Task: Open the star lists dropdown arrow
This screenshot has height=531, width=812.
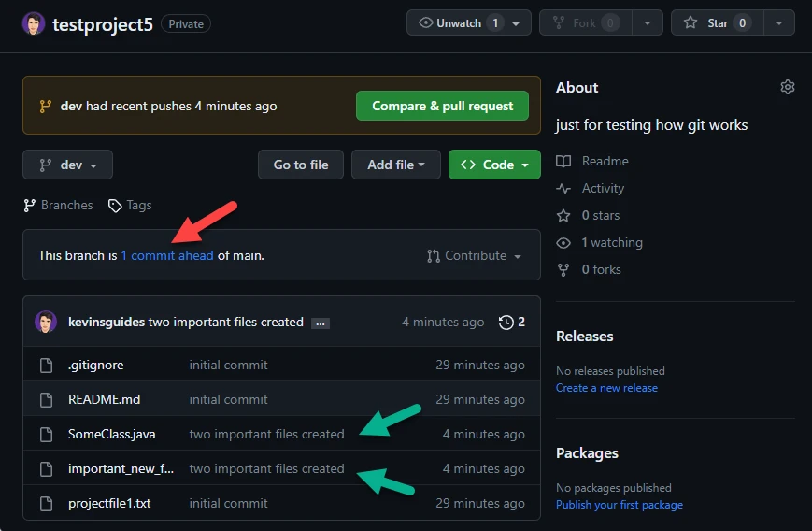Action: coord(779,22)
